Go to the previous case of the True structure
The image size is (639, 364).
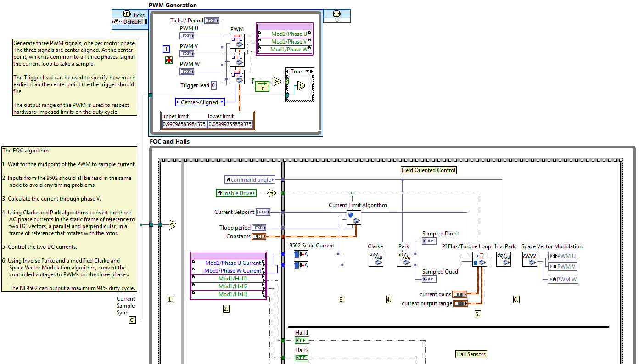(x=288, y=71)
